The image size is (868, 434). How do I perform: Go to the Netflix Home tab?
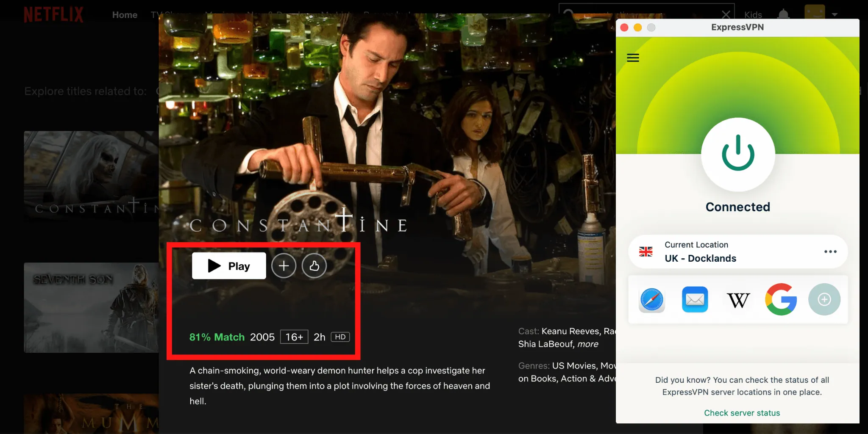point(125,15)
